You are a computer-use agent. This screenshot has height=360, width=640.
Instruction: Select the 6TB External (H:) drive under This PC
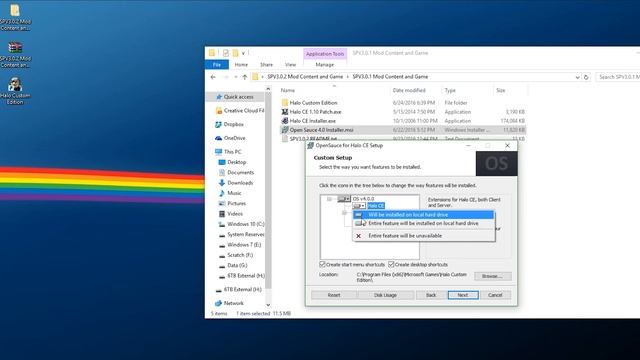(x=246, y=276)
